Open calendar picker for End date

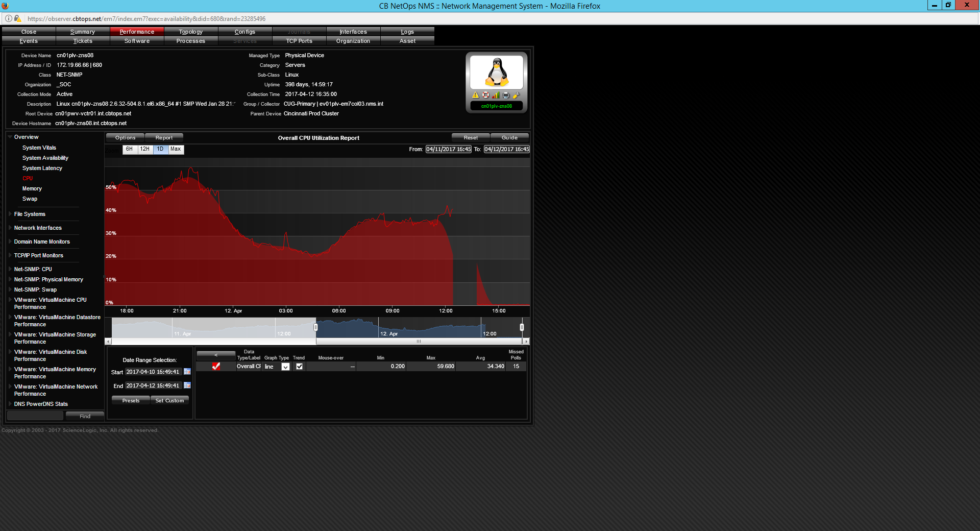tap(187, 385)
